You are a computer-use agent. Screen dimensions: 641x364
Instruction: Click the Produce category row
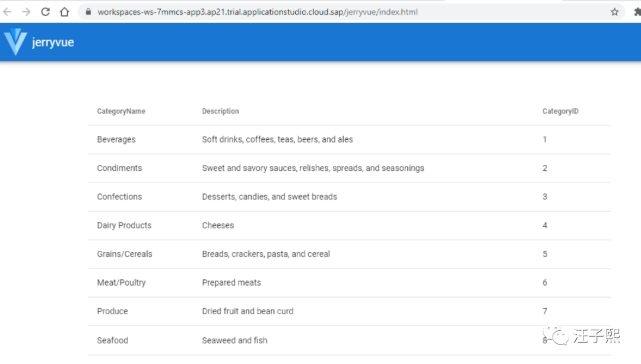112,311
